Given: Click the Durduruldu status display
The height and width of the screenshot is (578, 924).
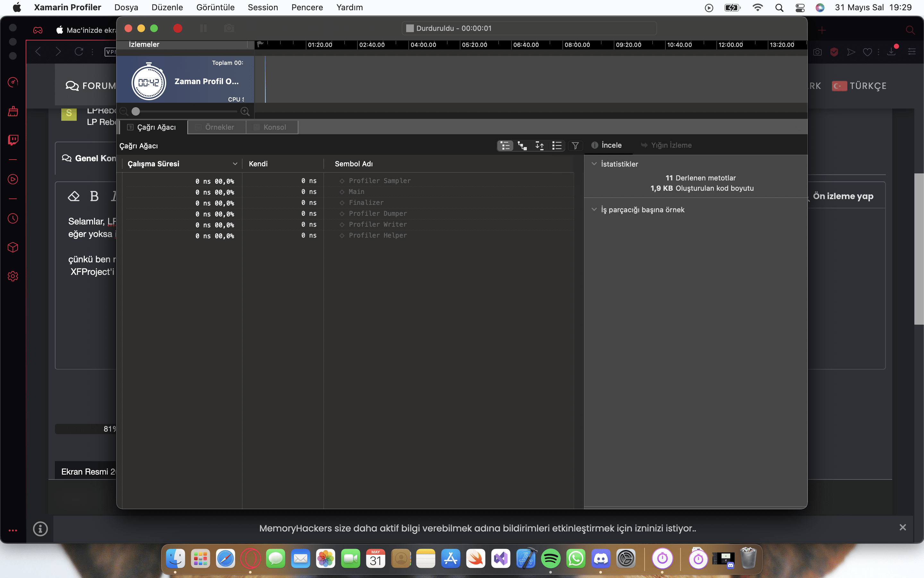Looking at the screenshot, I should coord(529,28).
